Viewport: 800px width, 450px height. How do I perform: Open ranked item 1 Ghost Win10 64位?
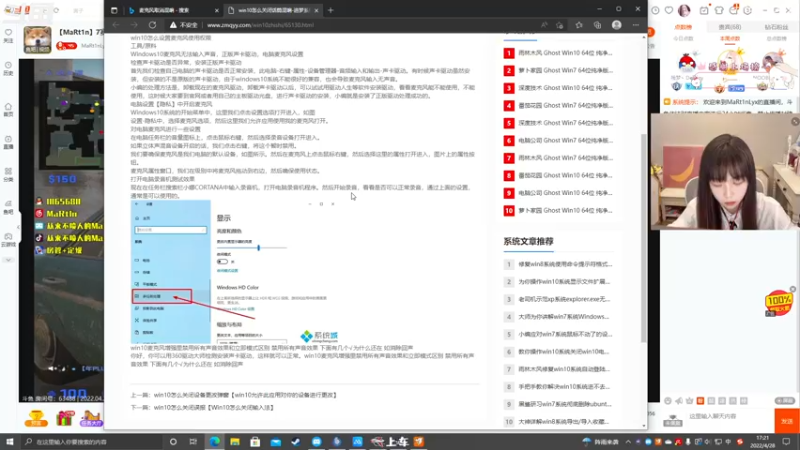565,53
